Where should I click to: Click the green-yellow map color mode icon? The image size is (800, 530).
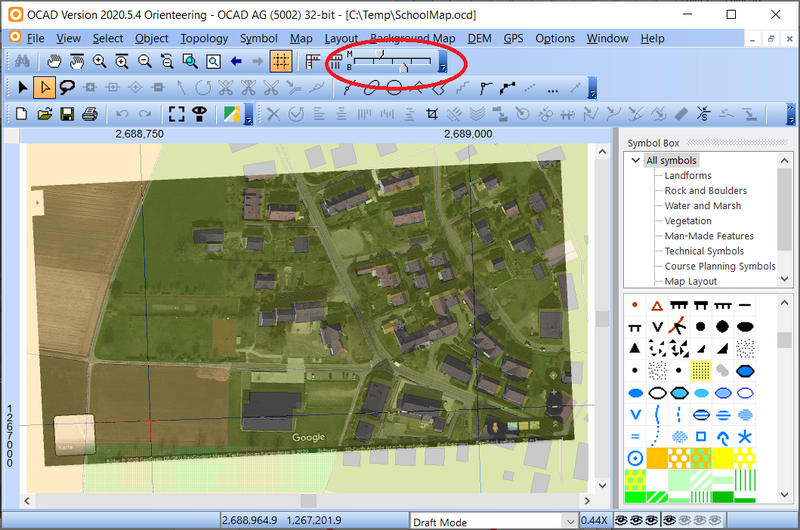click(231, 114)
